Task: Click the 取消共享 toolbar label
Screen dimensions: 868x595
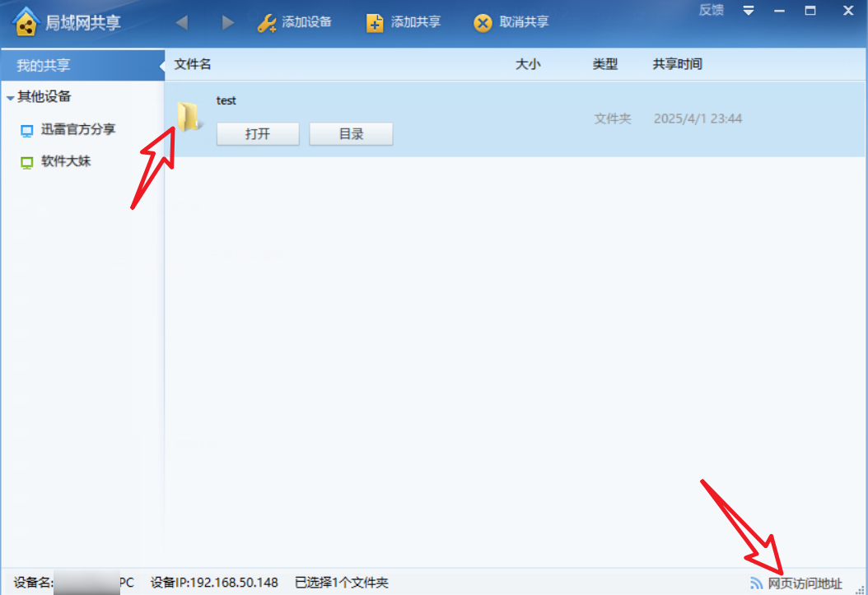Action: (525, 22)
